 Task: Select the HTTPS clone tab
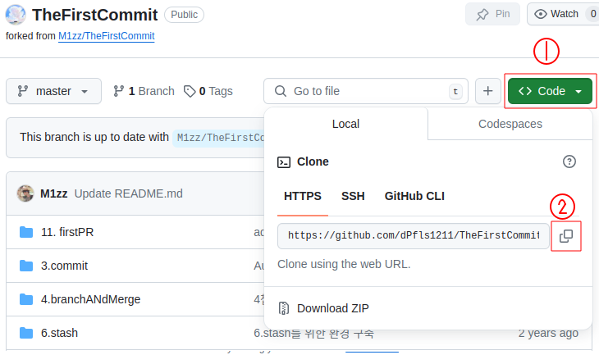pos(303,196)
